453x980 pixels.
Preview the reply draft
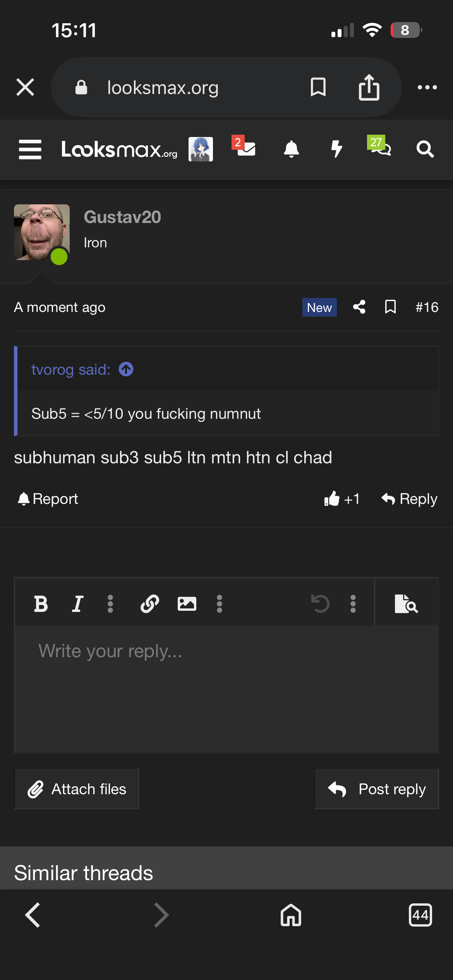coord(406,604)
